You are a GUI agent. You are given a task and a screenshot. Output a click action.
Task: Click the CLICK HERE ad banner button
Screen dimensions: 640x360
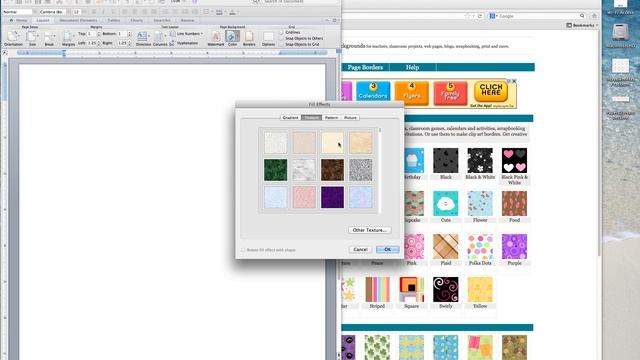491,91
